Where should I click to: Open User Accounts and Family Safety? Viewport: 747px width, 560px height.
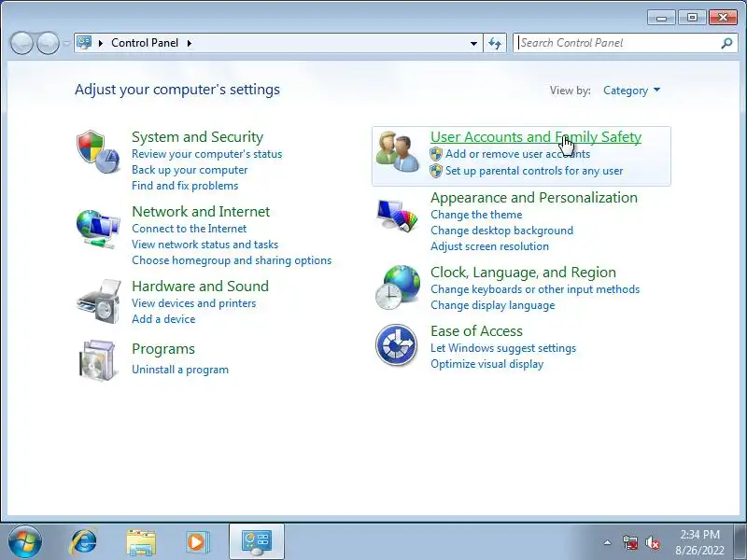tap(536, 137)
